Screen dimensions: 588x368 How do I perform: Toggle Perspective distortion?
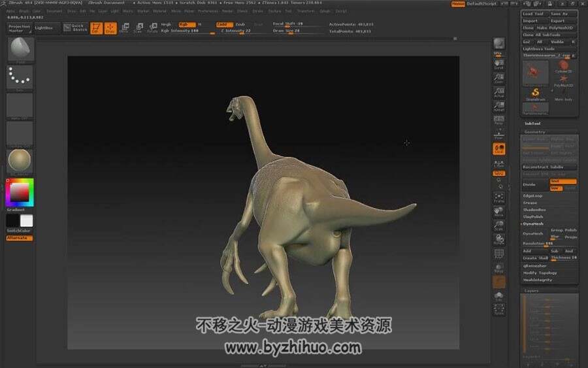(498, 120)
